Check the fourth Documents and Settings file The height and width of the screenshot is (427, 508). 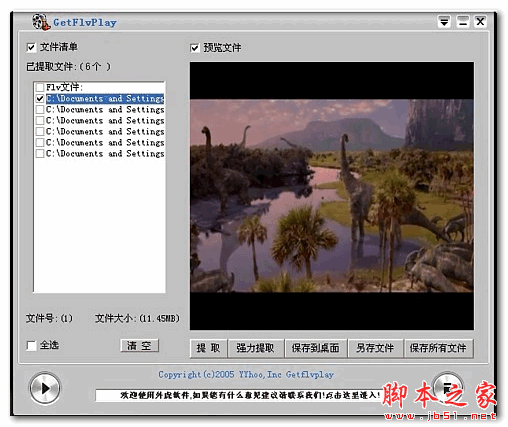pos(40,131)
